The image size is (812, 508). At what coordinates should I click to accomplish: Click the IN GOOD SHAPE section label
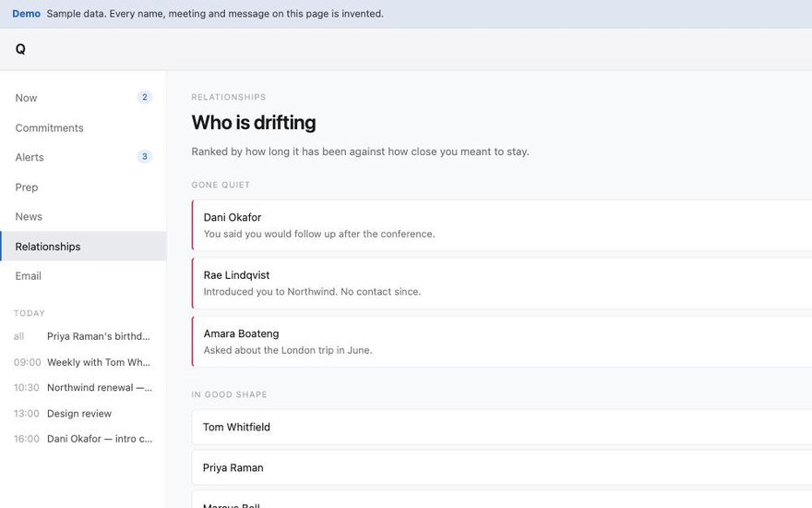230,394
